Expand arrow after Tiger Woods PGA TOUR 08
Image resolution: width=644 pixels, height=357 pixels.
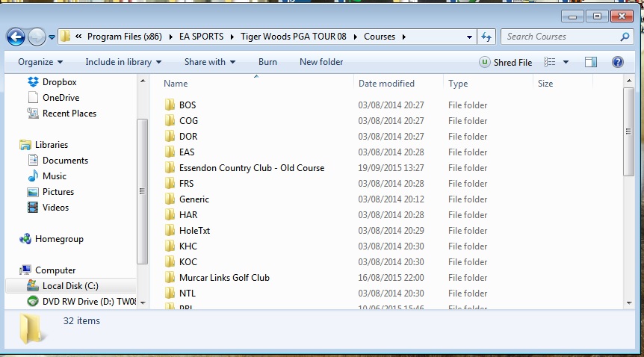[x=356, y=37]
